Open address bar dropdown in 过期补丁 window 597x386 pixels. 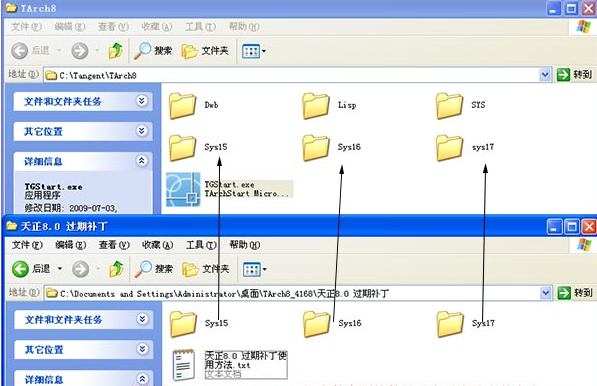coord(546,293)
